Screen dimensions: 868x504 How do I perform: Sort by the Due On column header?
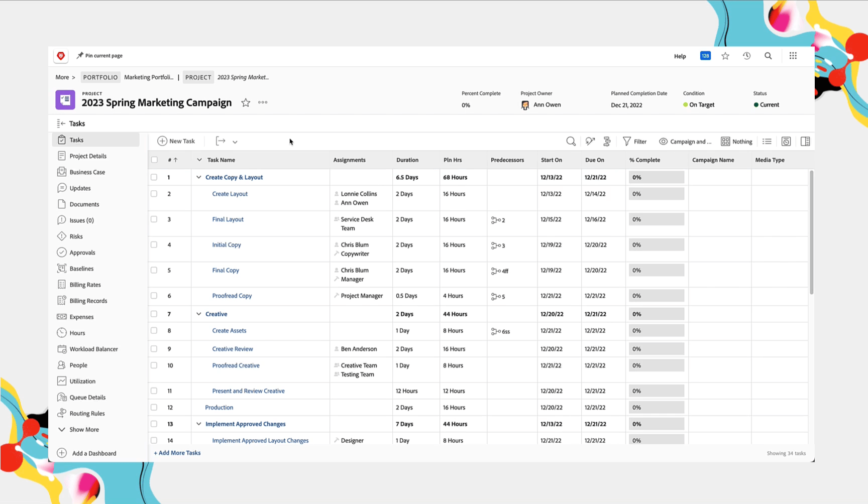pos(594,160)
